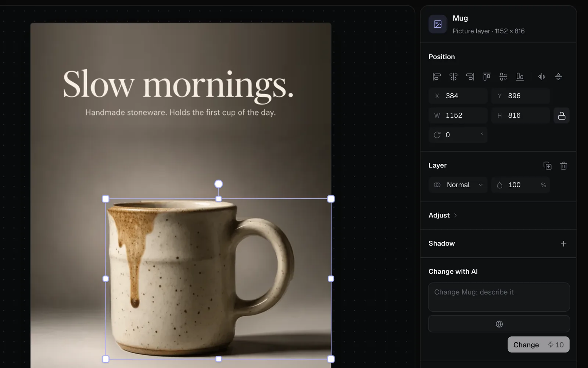Viewport: 588px width, 368px height.
Task: Click bottom-middle selection handle of mug
Action: click(x=218, y=359)
